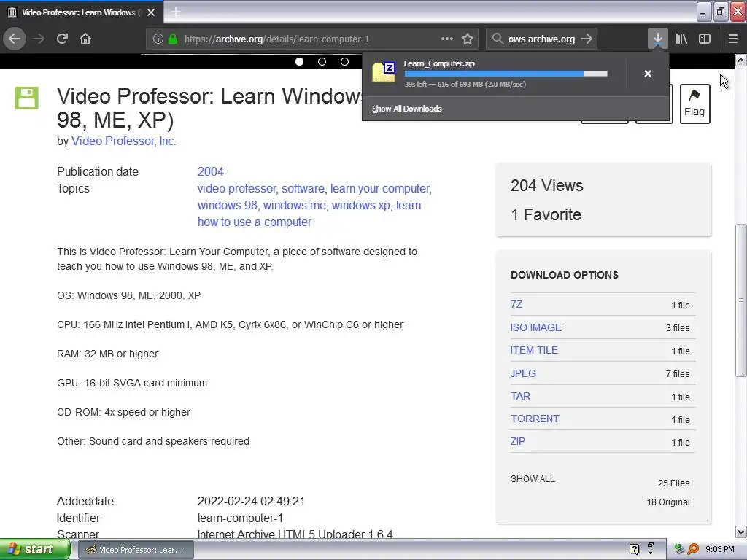The height and width of the screenshot is (560, 747).
Task: Show sidebars toolbar icon
Action: point(705,39)
